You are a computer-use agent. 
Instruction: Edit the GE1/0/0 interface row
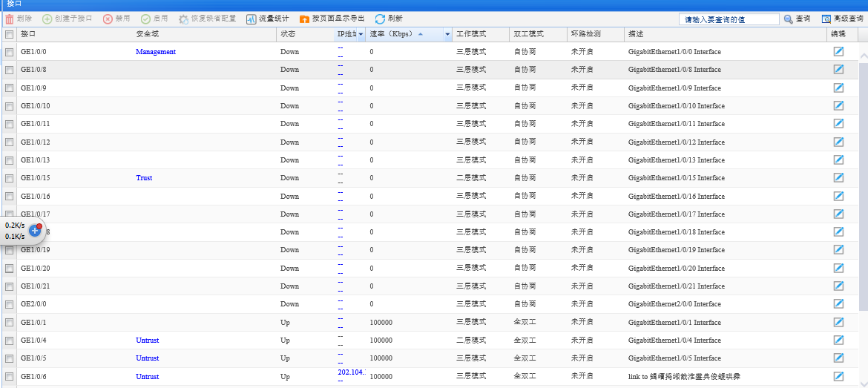pyautogui.click(x=838, y=52)
